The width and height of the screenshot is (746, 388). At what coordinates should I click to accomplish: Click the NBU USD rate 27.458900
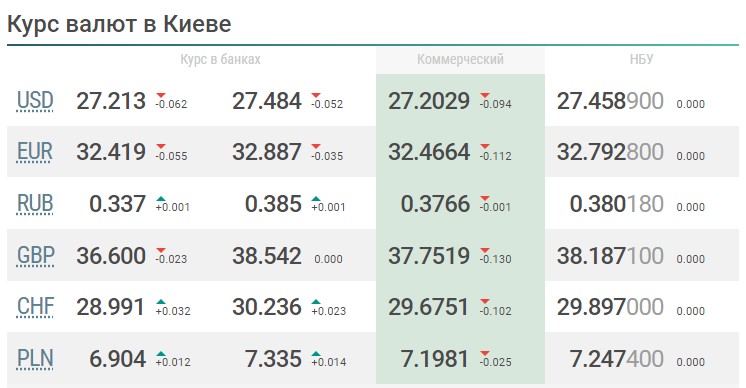click(x=610, y=101)
